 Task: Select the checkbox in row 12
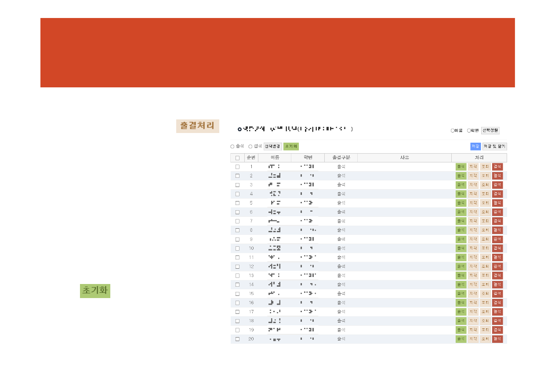[x=237, y=266]
